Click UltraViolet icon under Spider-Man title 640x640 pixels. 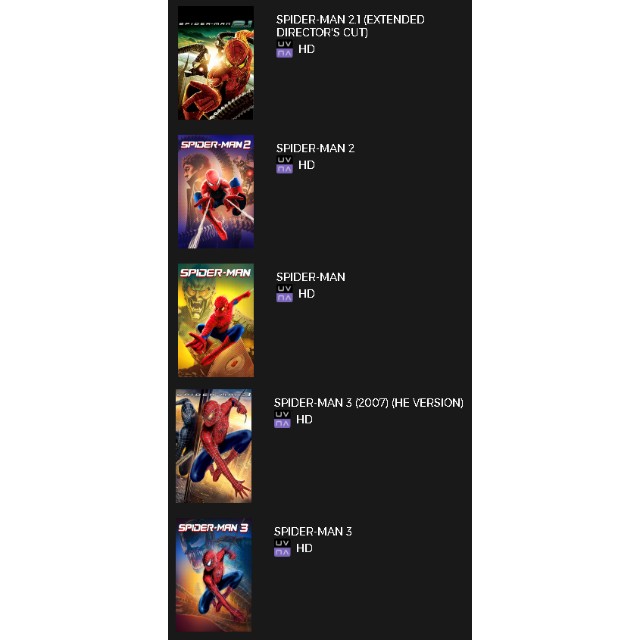[x=284, y=294]
